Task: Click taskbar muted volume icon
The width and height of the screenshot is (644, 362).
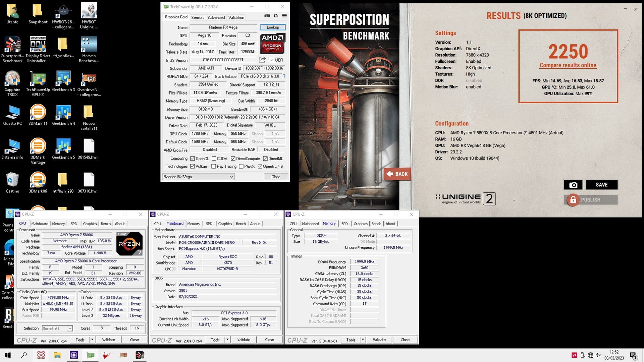Action: click(598, 355)
